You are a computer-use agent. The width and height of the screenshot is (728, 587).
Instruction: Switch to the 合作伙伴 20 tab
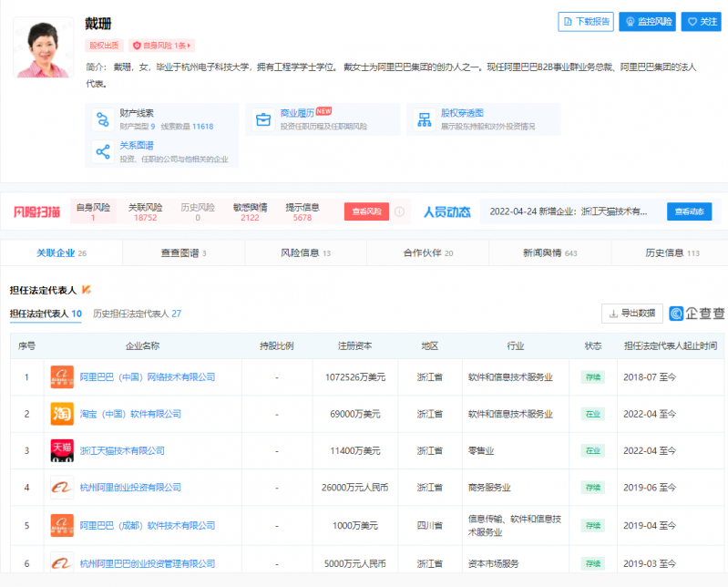click(x=427, y=253)
